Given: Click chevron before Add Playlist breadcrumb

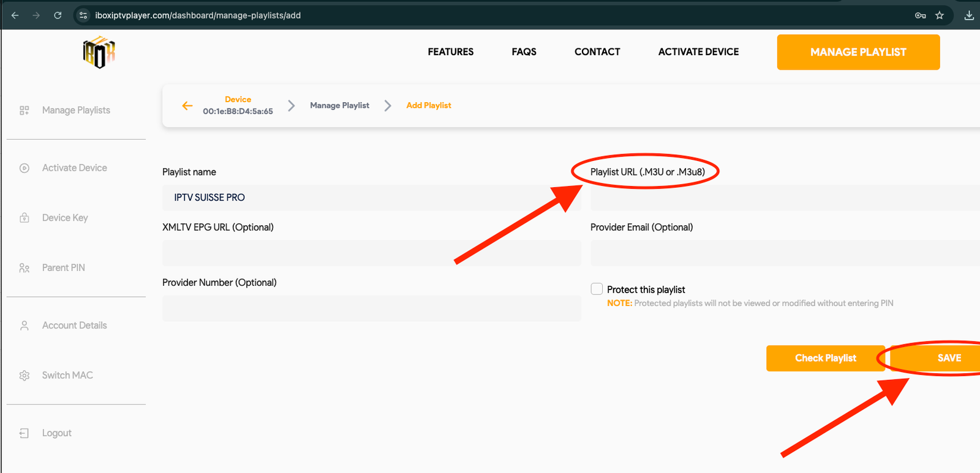Looking at the screenshot, I should pos(388,106).
